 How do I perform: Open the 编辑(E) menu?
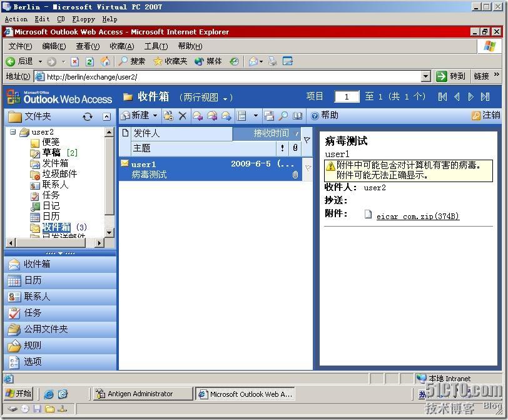[54, 46]
